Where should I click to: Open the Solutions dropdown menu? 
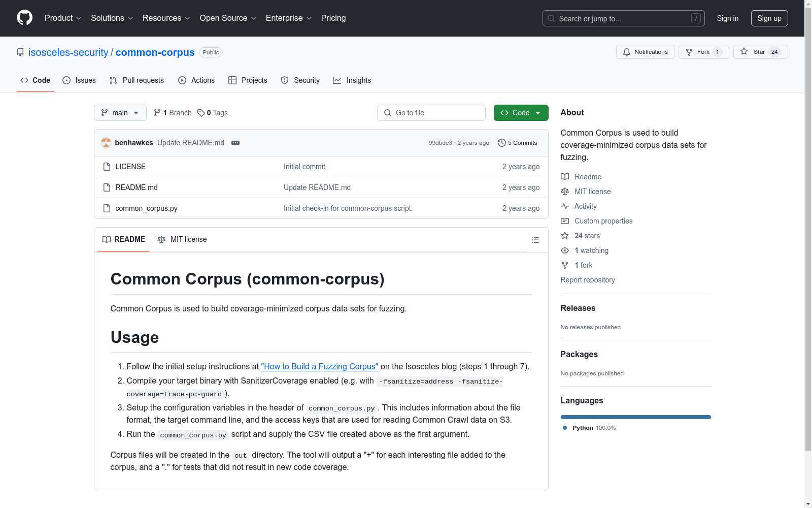(x=112, y=18)
